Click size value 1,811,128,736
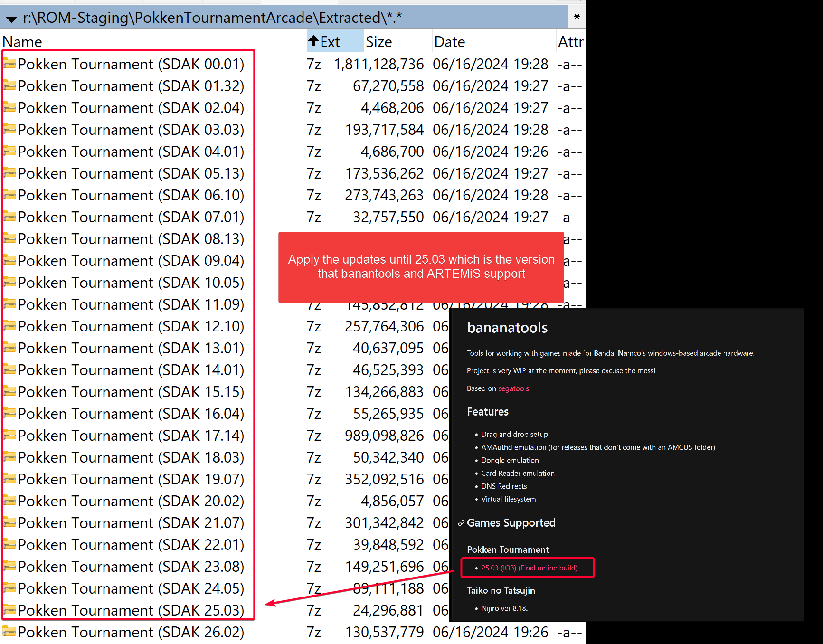The image size is (823, 644). tap(378, 64)
